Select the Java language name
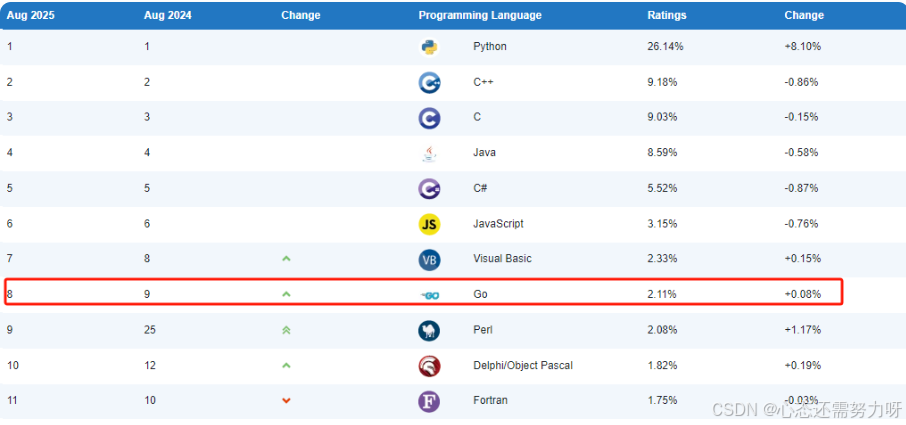Viewport: 906px width, 425px height. [x=484, y=152]
